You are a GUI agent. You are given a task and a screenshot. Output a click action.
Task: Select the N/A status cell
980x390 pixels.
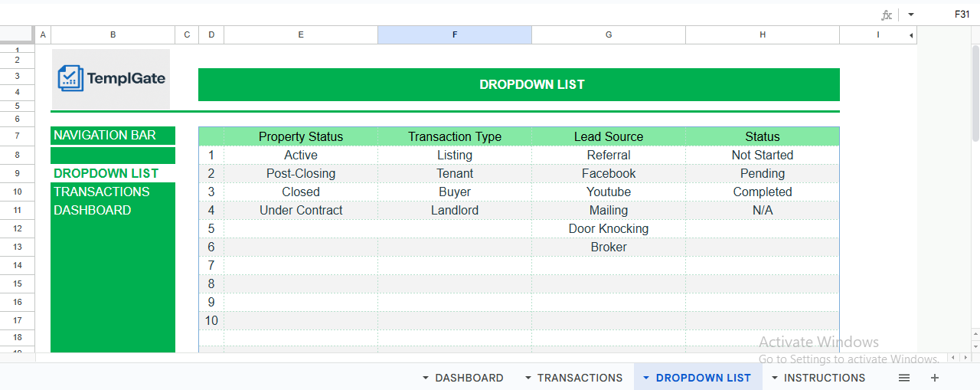763,210
